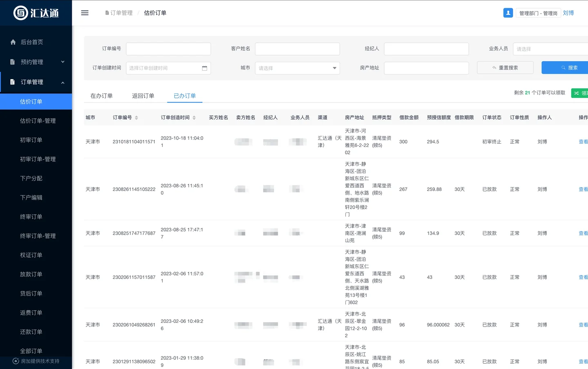
Task: Click the green 领取 order button
Action: (580, 93)
